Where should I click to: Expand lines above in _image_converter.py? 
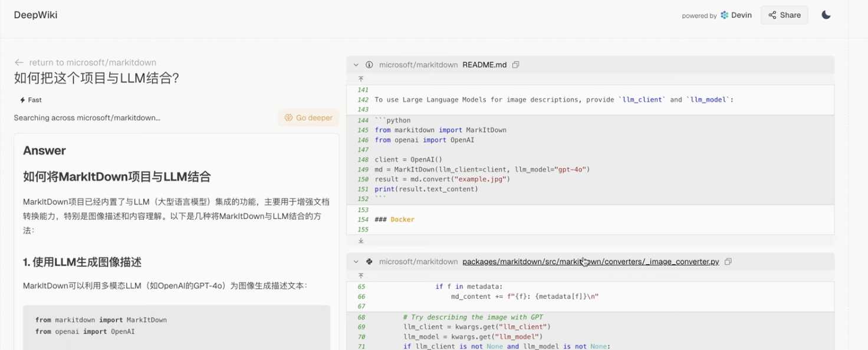361,276
